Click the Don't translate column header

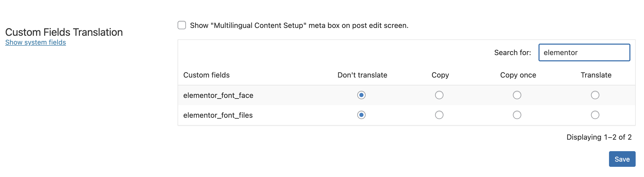[362, 75]
